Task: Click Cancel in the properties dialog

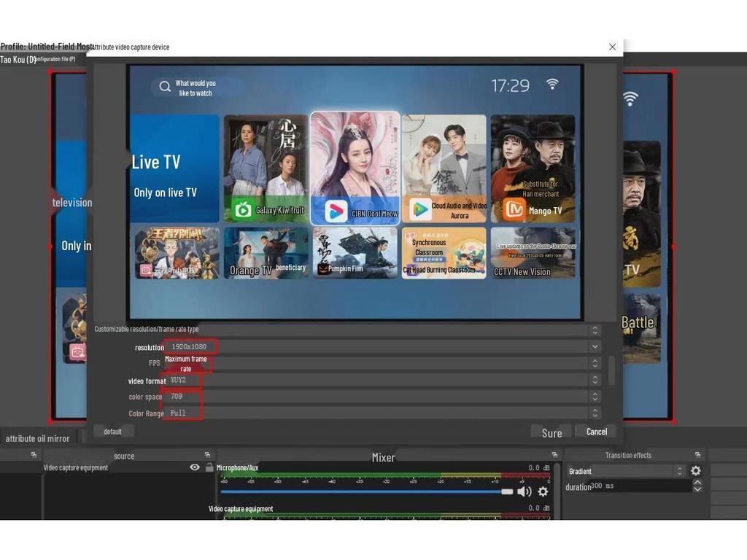Action: click(x=597, y=432)
